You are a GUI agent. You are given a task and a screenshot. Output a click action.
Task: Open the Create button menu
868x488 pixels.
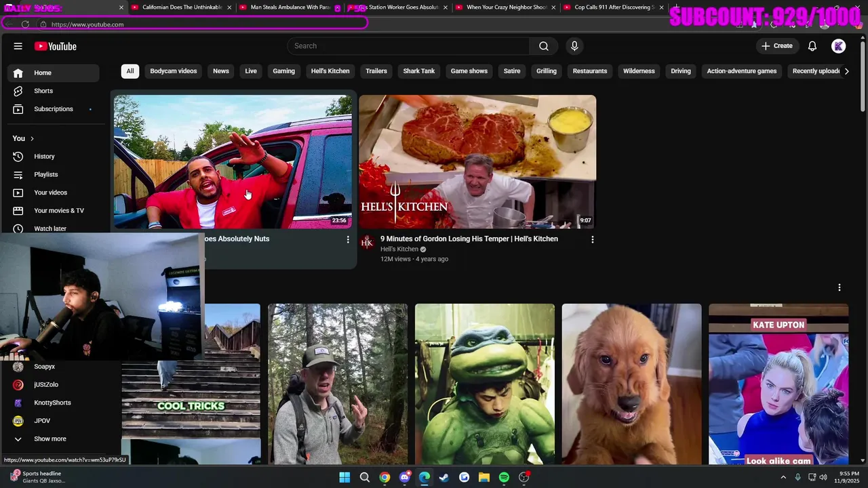point(777,46)
